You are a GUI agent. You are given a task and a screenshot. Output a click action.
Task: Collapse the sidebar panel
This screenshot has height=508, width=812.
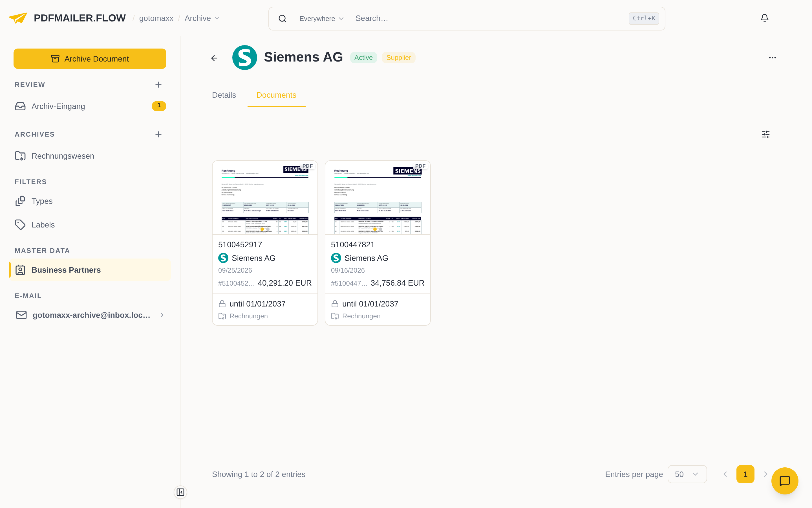(180, 492)
